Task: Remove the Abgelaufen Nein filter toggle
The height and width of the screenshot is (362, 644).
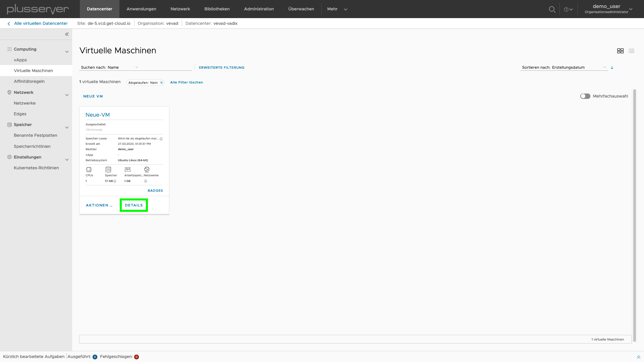Action: (x=161, y=83)
